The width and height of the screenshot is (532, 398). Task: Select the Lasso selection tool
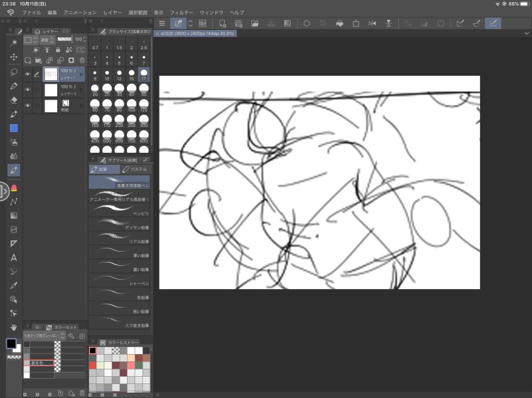13,72
